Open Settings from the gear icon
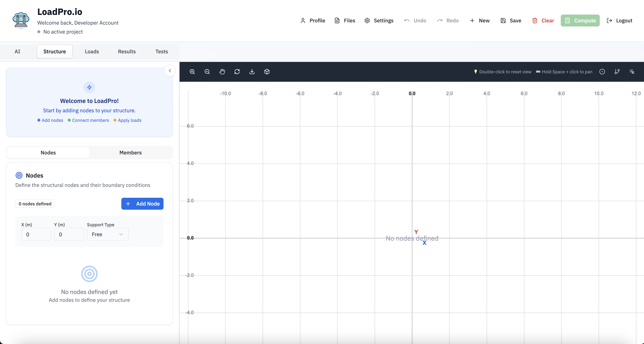The height and width of the screenshot is (344, 644). pos(367,21)
